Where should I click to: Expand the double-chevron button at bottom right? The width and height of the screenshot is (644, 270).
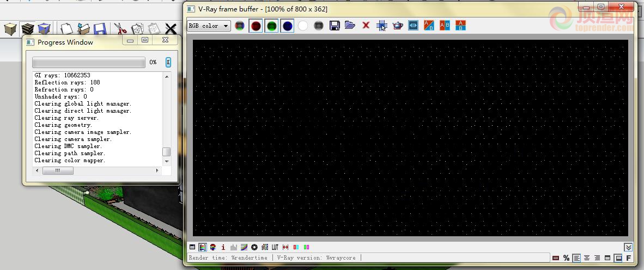(628, 247)
